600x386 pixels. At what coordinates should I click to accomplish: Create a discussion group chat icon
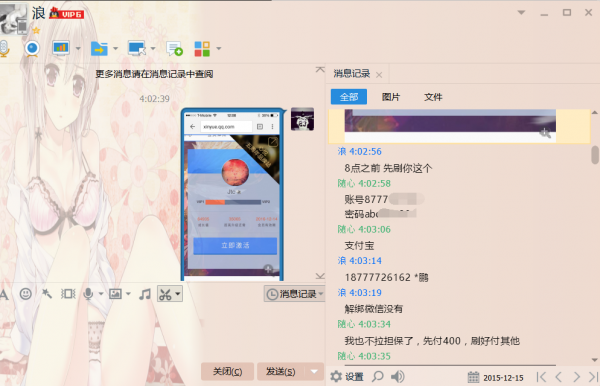(174, 49)
